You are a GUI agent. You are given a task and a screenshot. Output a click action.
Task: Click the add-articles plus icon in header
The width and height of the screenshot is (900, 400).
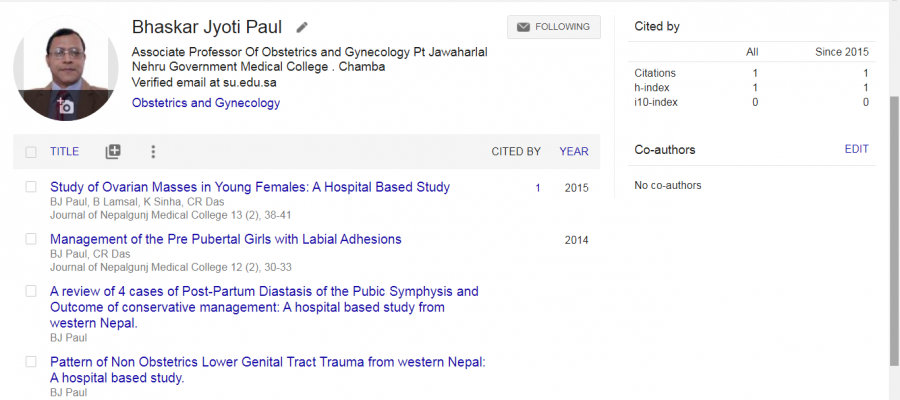113,152
